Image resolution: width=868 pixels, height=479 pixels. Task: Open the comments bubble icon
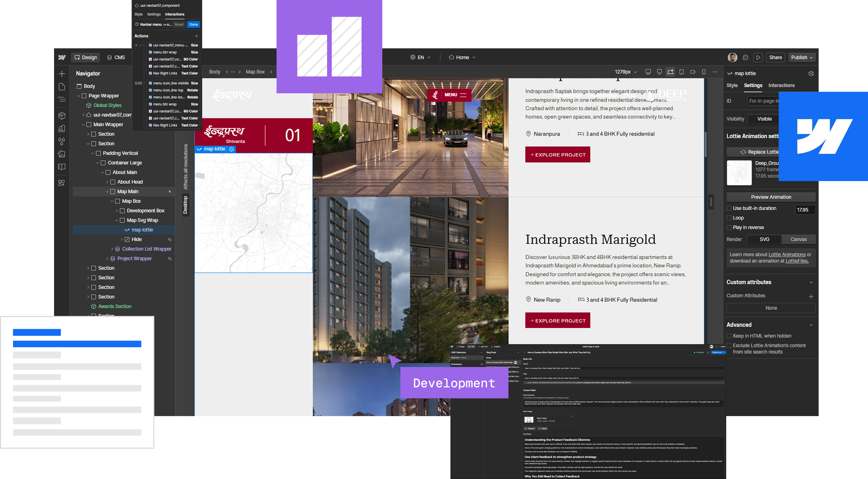(745, 58)
